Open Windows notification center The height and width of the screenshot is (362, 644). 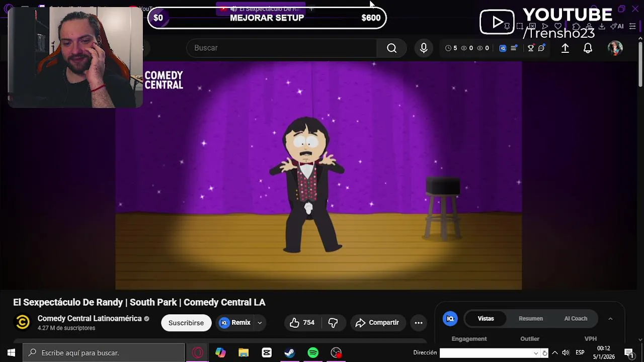[628, 353]
